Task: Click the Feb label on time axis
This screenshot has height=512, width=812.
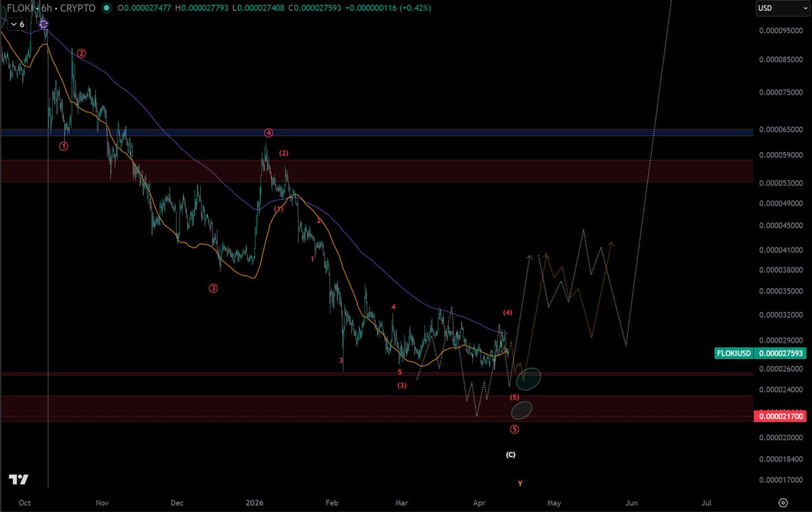Action: 332,503
